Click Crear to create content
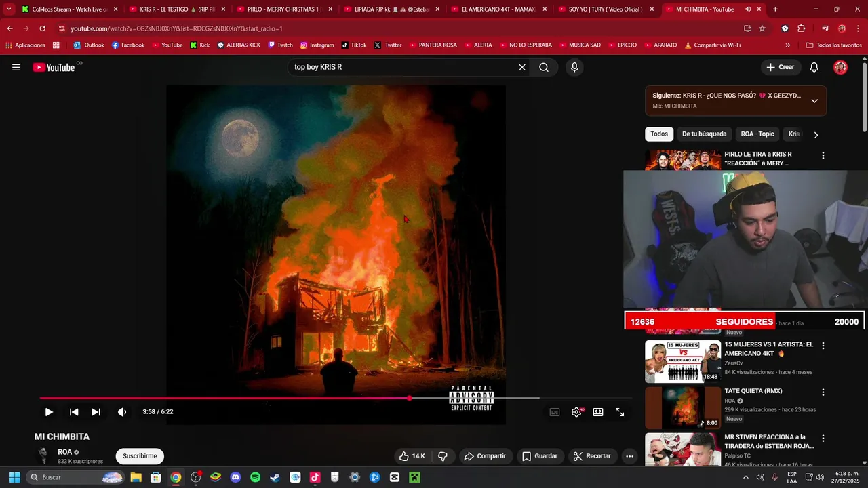The image size is (868, 488). [781, 67]
